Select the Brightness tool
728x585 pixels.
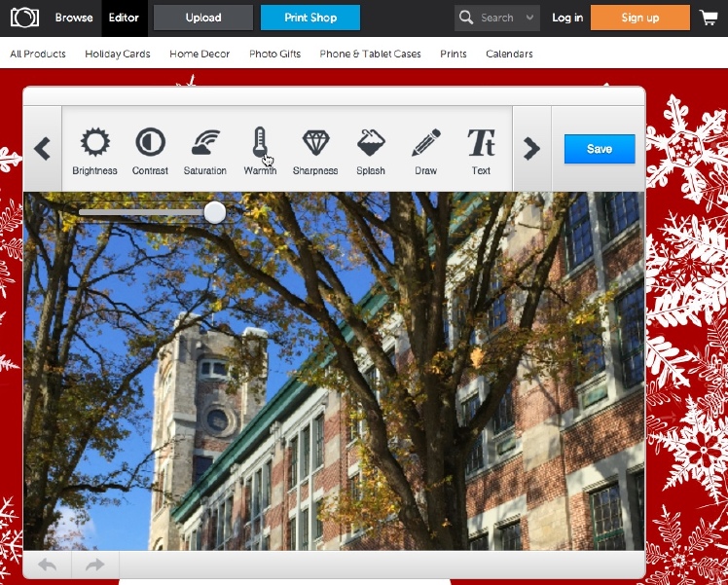94,151
